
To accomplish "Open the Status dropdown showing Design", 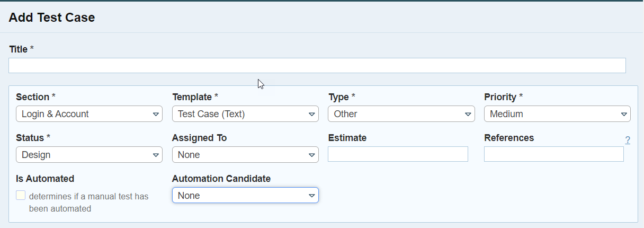I will (x=89, y=155).
